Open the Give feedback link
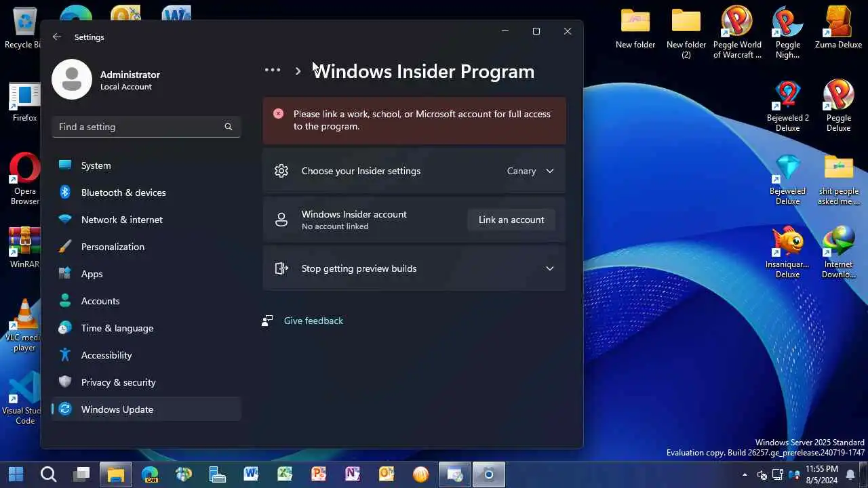The width and height of the screenshot is (868, 488). (313, 321)
